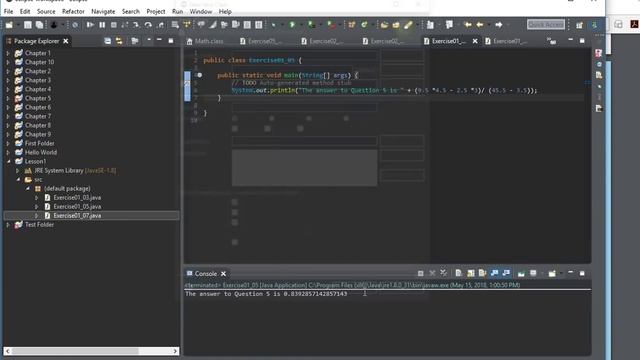This screenshot has width=640, height=360.
Task: Toggle Skip All Breakpoints icon
Action: point(75,25)
